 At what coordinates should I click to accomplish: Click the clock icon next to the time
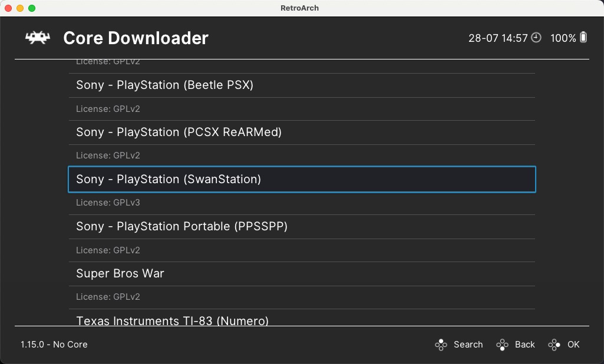[536, 37]
